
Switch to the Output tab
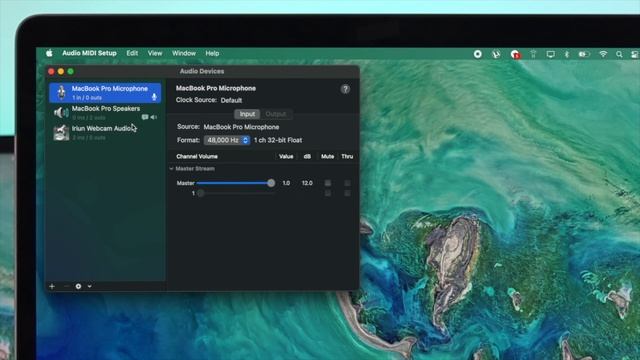[276, 114]
